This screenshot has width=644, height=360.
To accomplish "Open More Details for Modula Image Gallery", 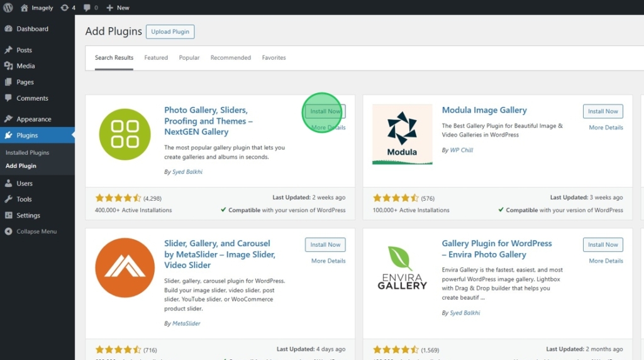I will [606, 127].
